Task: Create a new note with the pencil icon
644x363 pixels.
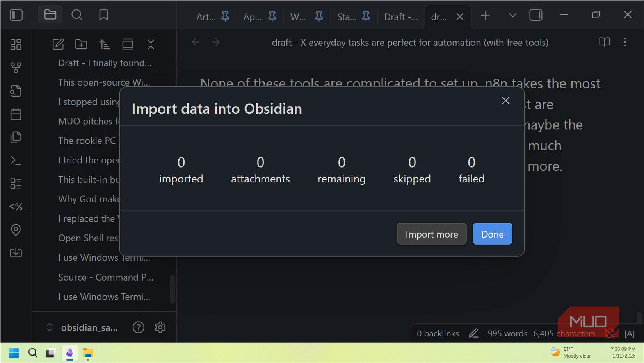Action: [x=58, y=44]
